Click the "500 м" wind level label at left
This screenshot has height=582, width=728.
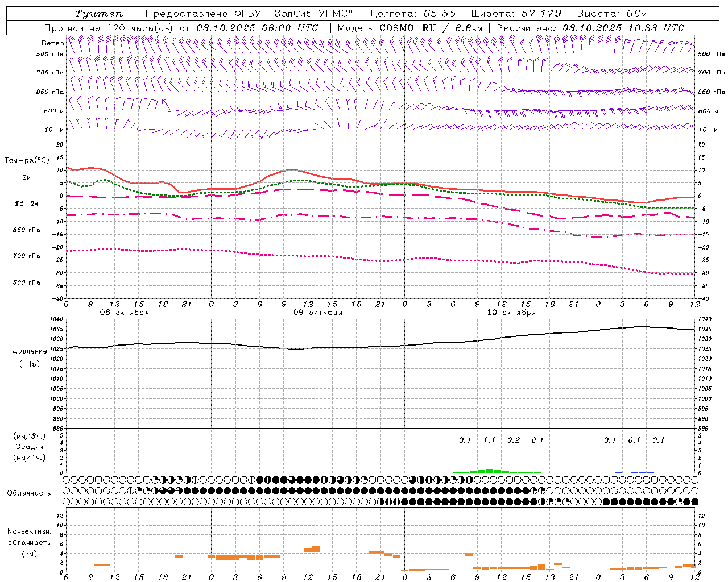click(53, 111)
